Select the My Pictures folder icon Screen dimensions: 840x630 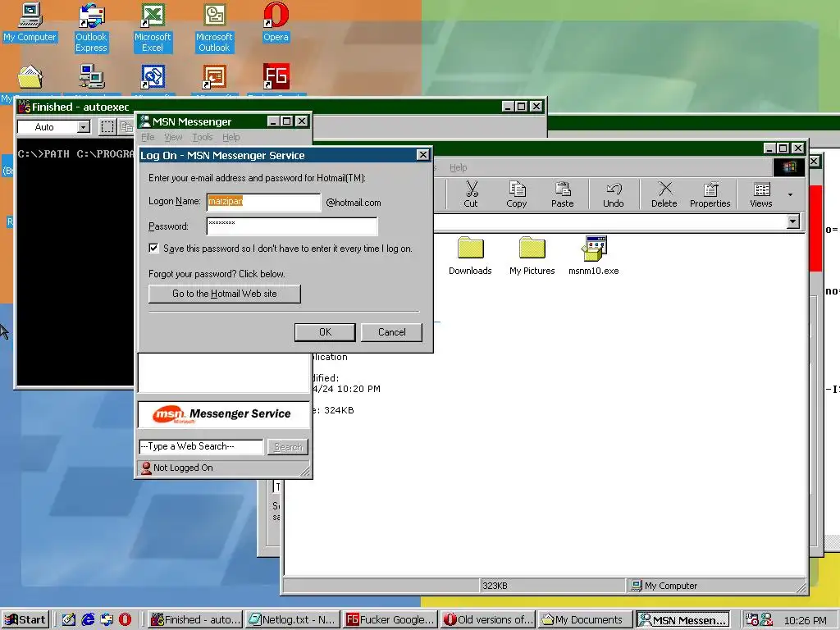pyautogui.click(x=532, y=256)
